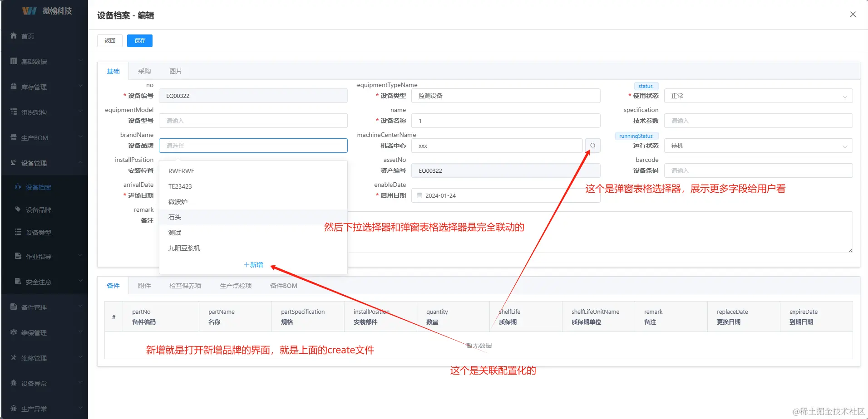Image resolution: width=868 pixels, height=419 pixels.
Task: Switch to the 图片 tab
Action: [x=176, y=71]
